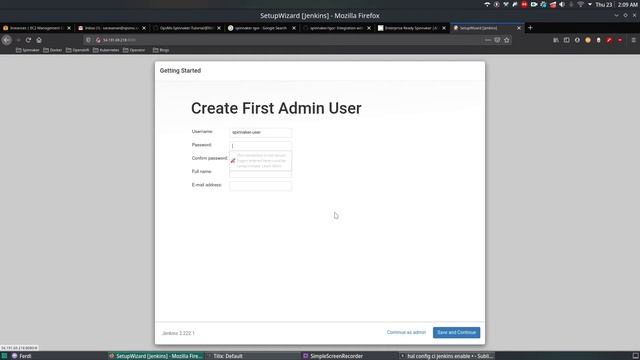This screenshot has height=360, width=640.
Task: Switch to the Sublime hal config window
Action: point(447,356)
